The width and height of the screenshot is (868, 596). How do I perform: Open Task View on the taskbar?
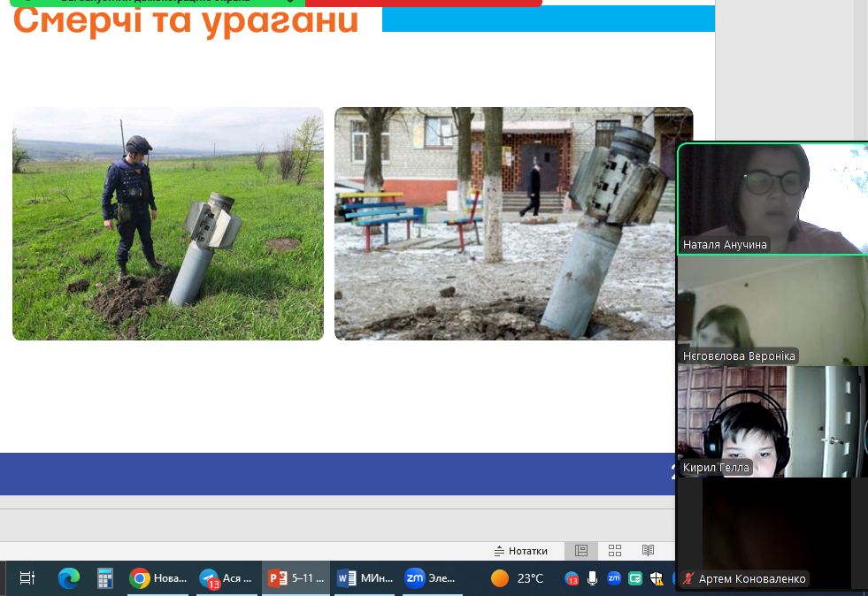27,578
